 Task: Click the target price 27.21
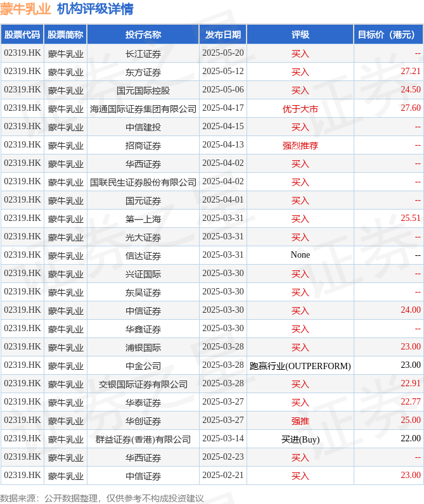tap(411, 71)
